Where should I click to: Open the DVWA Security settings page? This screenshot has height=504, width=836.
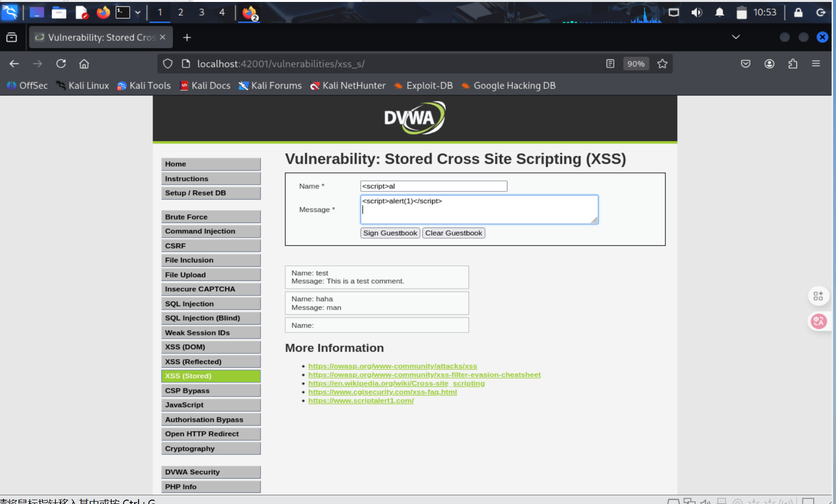pos(211,472)
